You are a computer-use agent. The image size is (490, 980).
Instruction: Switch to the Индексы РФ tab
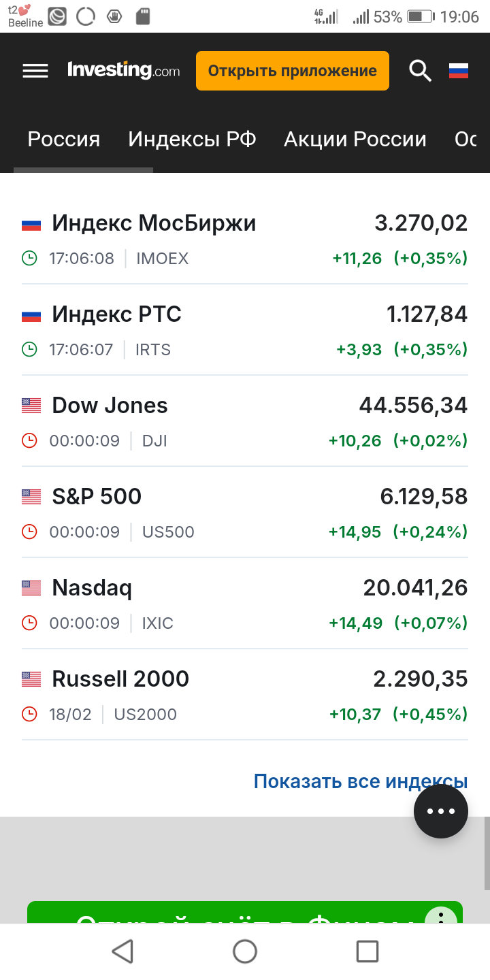click(192, 140)
